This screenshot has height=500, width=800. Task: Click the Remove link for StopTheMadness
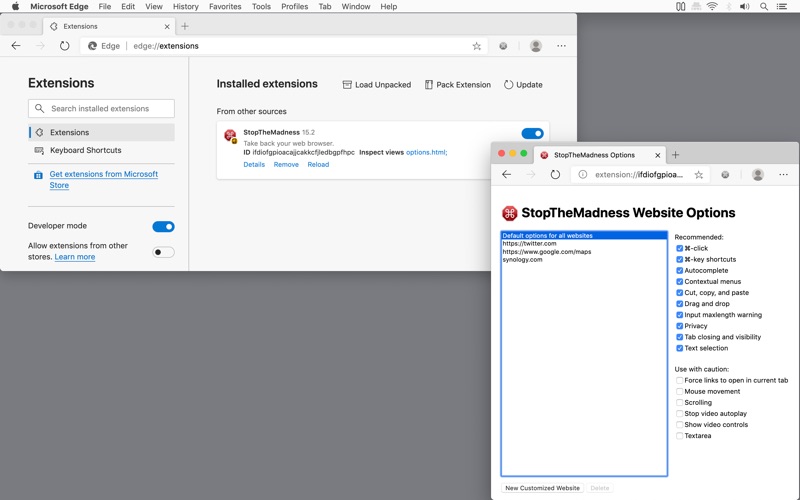(286, 164)
